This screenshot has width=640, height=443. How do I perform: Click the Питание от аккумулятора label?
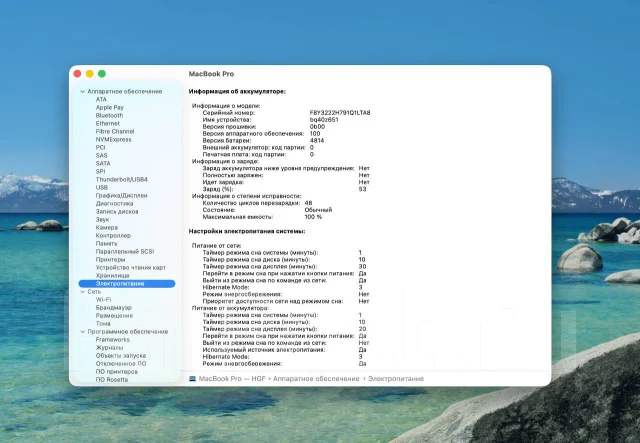[x=230, y=308]
